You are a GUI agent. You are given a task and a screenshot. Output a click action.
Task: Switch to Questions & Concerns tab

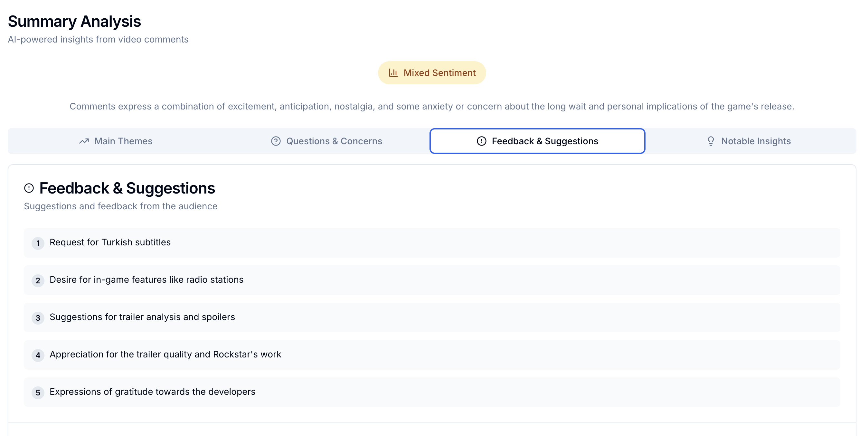(326, 141)
